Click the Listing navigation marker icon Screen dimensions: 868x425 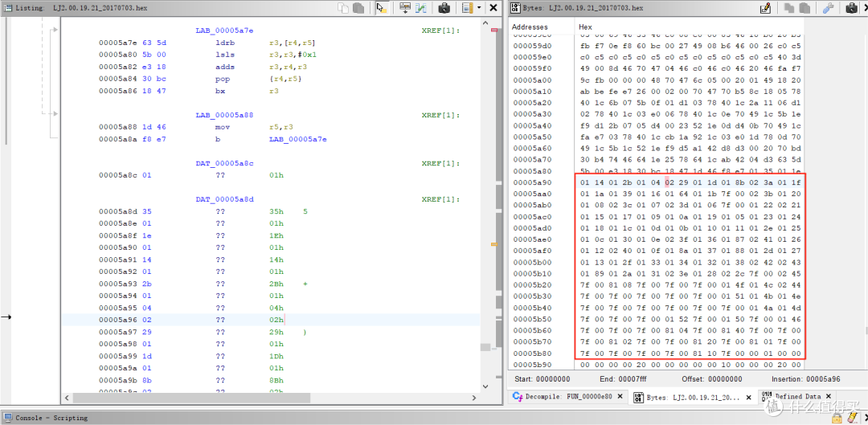coord(467,8)
